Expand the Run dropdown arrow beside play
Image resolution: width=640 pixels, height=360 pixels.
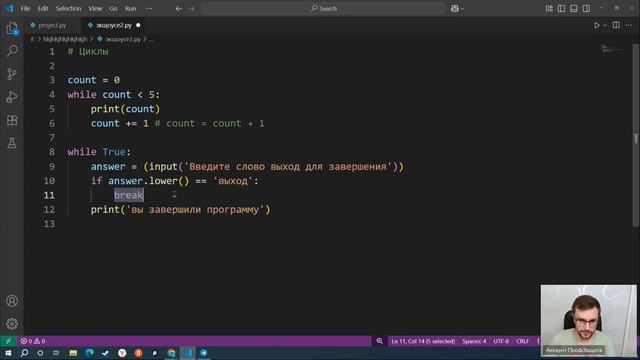[x=605, y=25]
